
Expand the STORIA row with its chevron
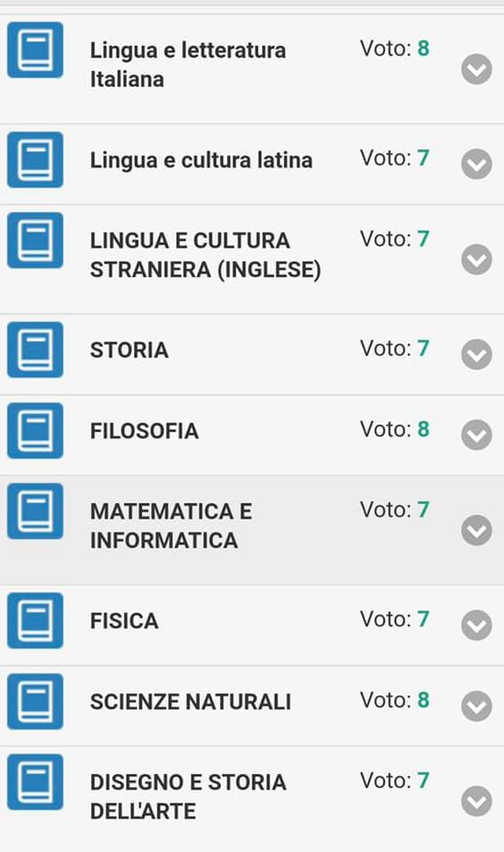click(x=476, y=354)
